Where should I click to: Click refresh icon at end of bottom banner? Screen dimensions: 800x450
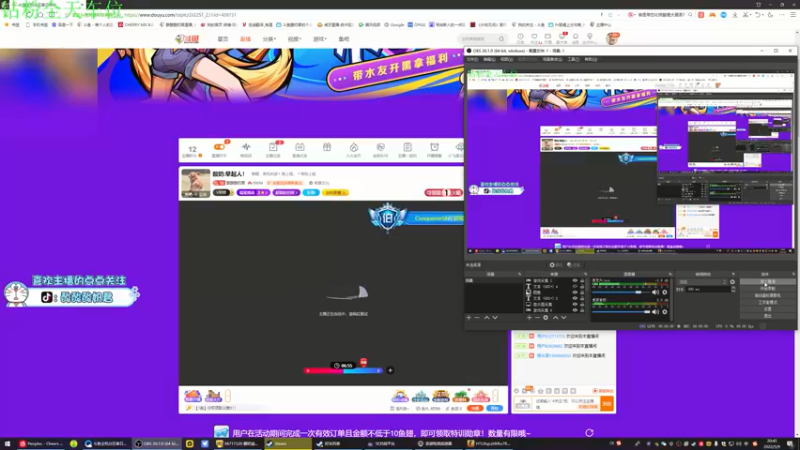click(589, 433)
